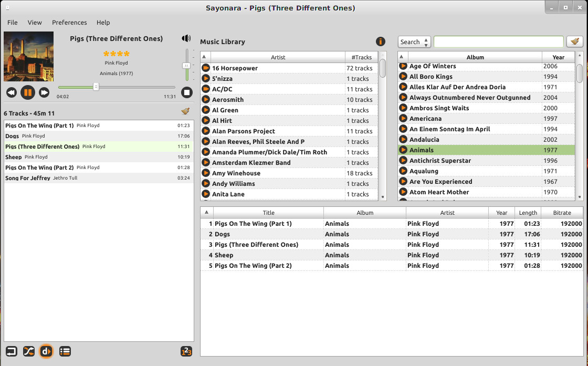Click the playback progress slider handle
Screen dimensions: 588x366
click(x=96, y=87)
